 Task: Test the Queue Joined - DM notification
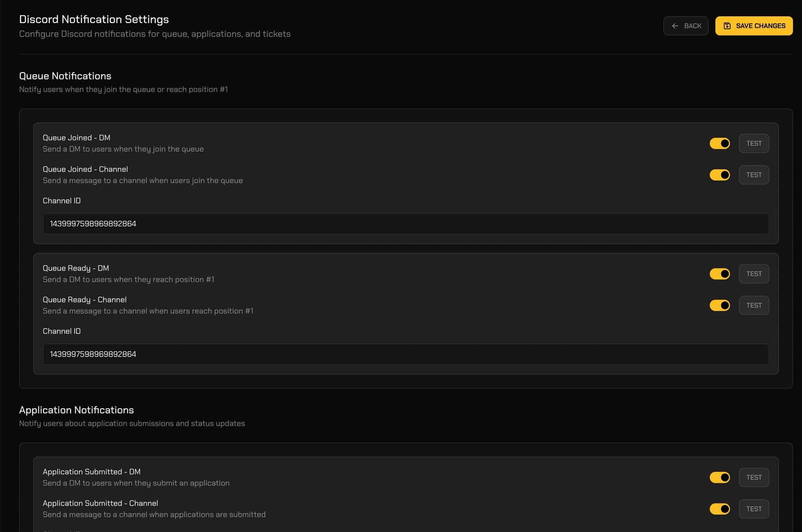[x=754, y=143]
